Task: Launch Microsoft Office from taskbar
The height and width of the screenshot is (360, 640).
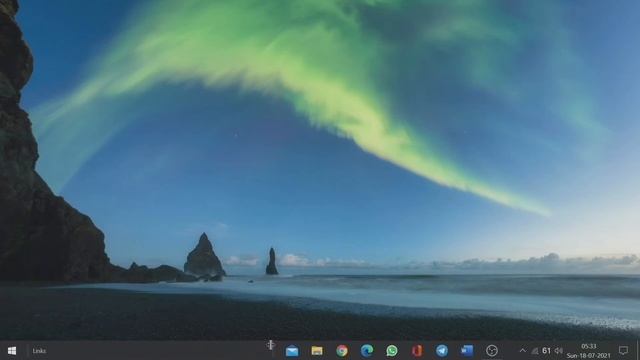Action: tap(417, 351)
